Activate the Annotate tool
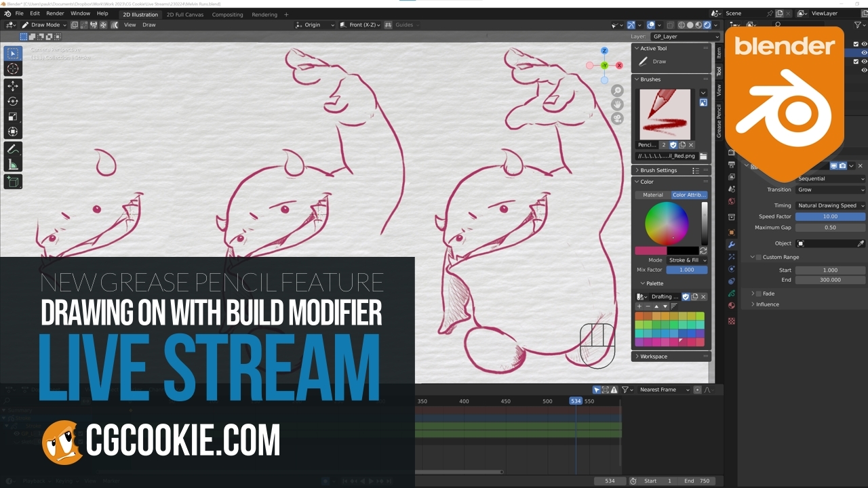 click(12, 148)
